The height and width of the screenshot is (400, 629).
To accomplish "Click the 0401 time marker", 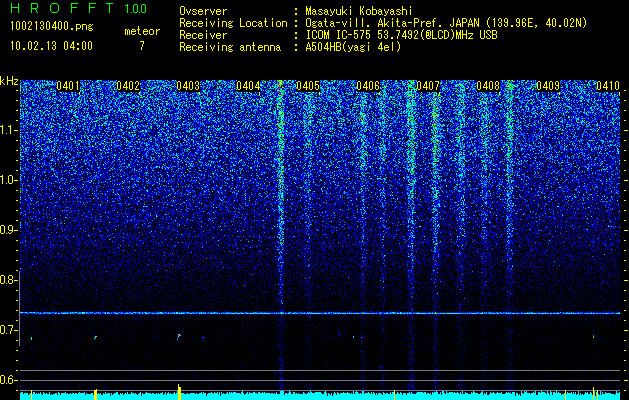I will 68,86.
